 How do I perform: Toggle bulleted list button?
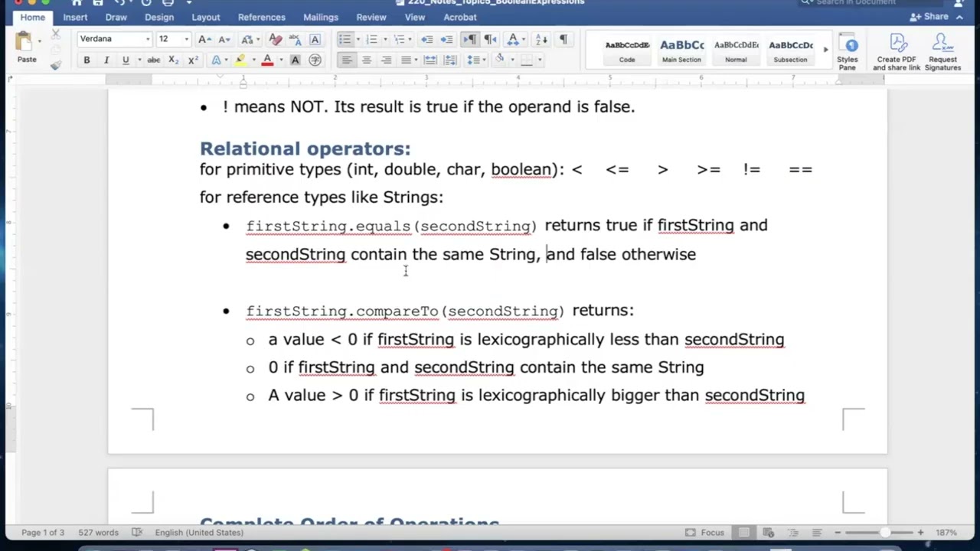[x=345, y=39]
